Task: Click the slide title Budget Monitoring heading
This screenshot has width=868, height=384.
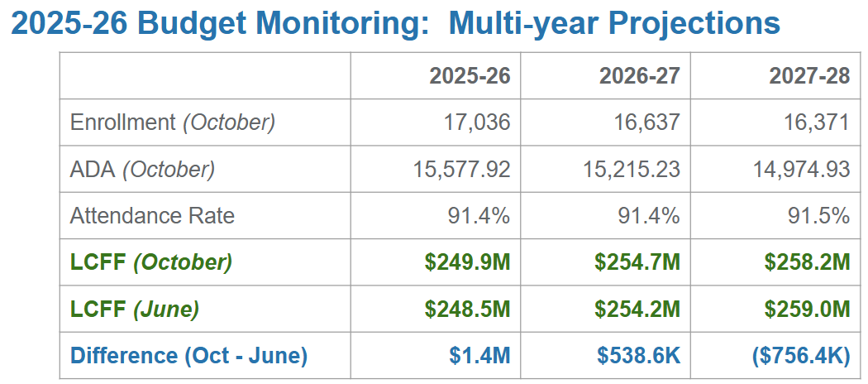Action: (395, 22)
